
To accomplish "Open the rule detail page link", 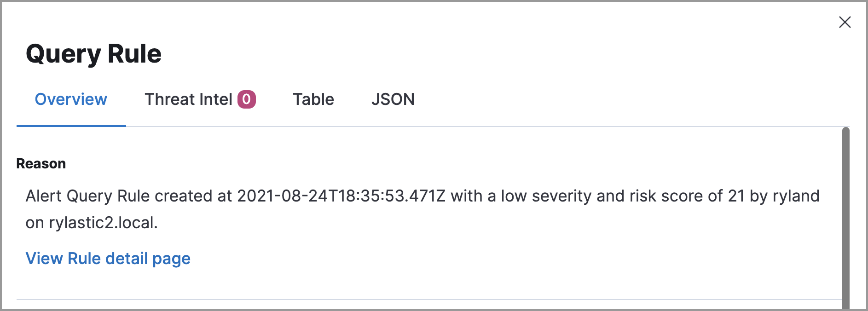I will click(x=108, y=258).
